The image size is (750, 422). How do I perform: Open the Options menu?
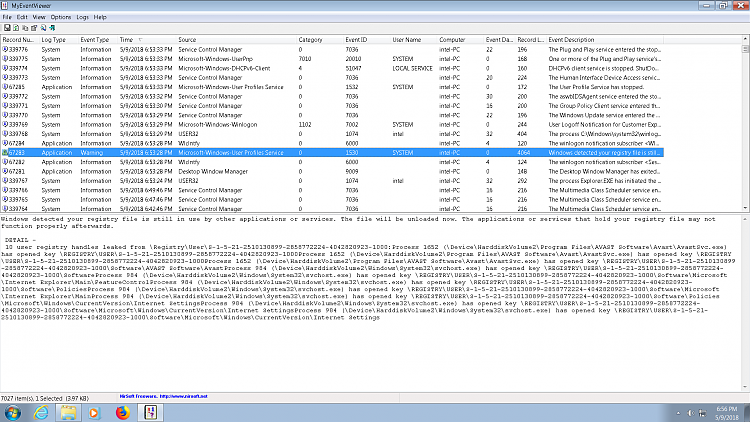coord(61,17)
